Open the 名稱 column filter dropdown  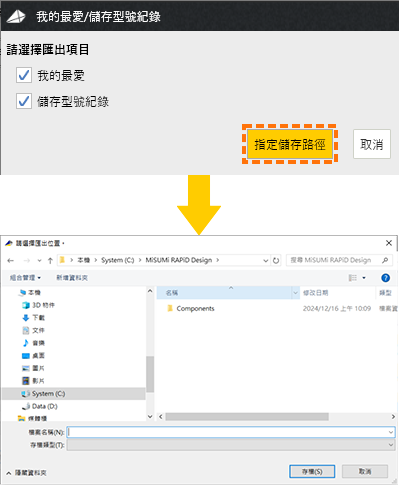(295, 293)
